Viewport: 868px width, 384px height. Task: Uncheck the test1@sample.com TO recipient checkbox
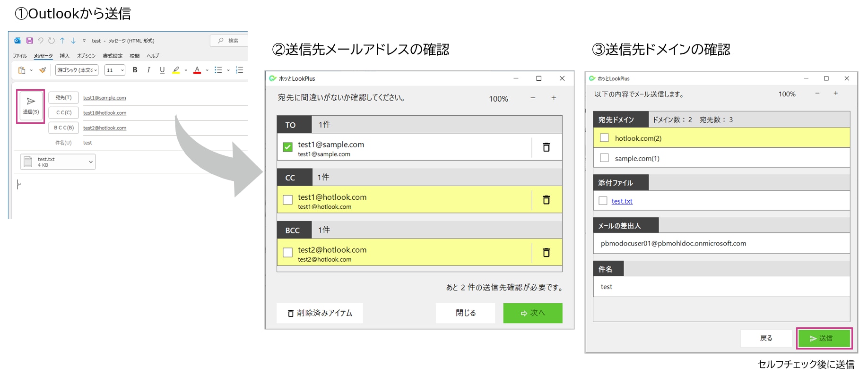pyautogui.click(x=287, y=147)
